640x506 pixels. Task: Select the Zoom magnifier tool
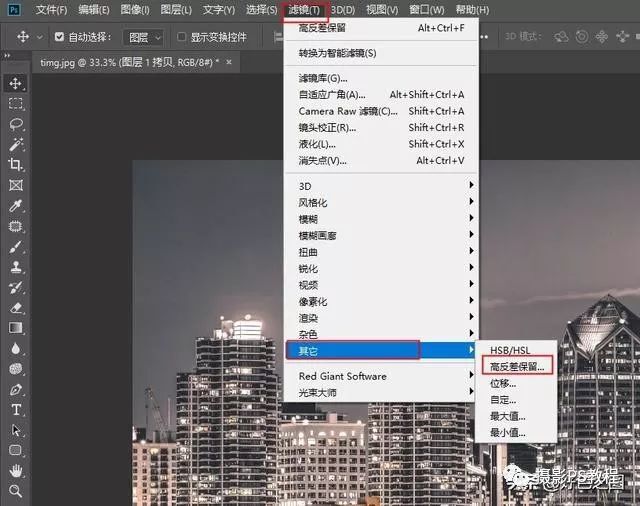[16, 491]
